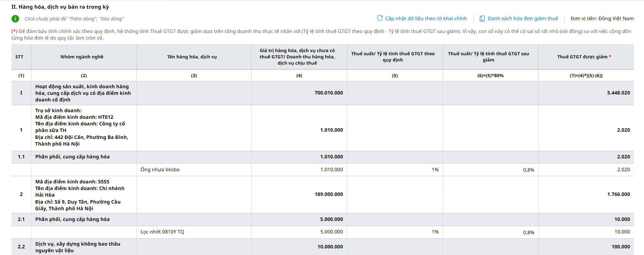Click the document icon for Danh sách hóa đơn
Image resolution: width=644 pixels, height=255 pixels.
tap(482, 18)
